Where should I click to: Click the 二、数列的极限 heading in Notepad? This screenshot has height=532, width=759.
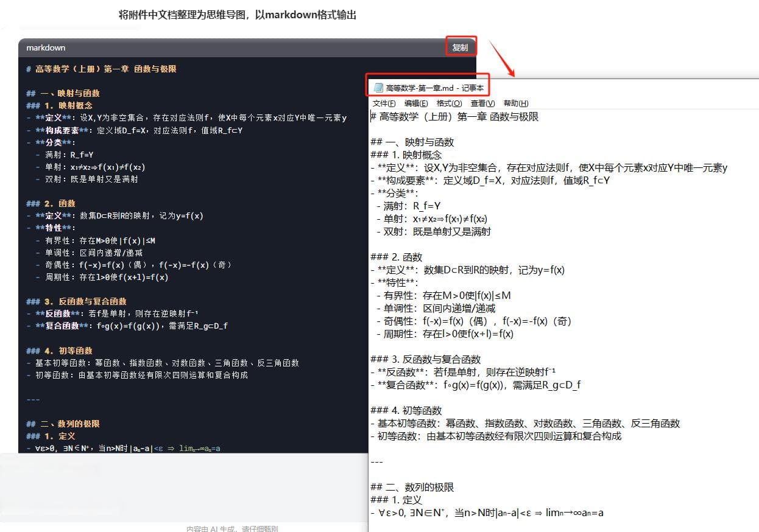click(412, 488)
